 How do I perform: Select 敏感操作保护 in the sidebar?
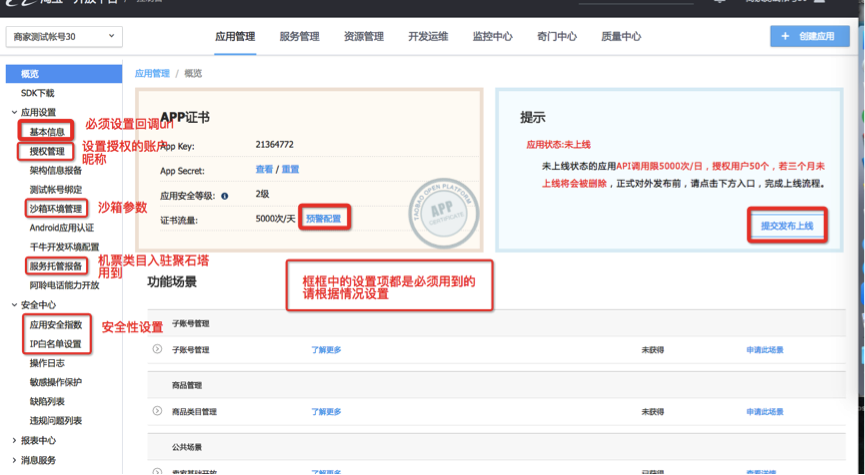[x=56, y=382]
